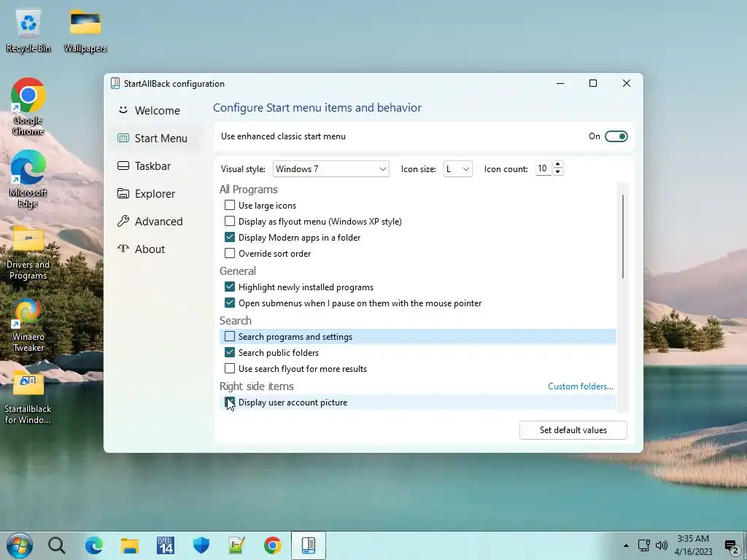Viewport: 747px width, 560px height.
Task: Show hidden system tray icons
Action: 626,545
